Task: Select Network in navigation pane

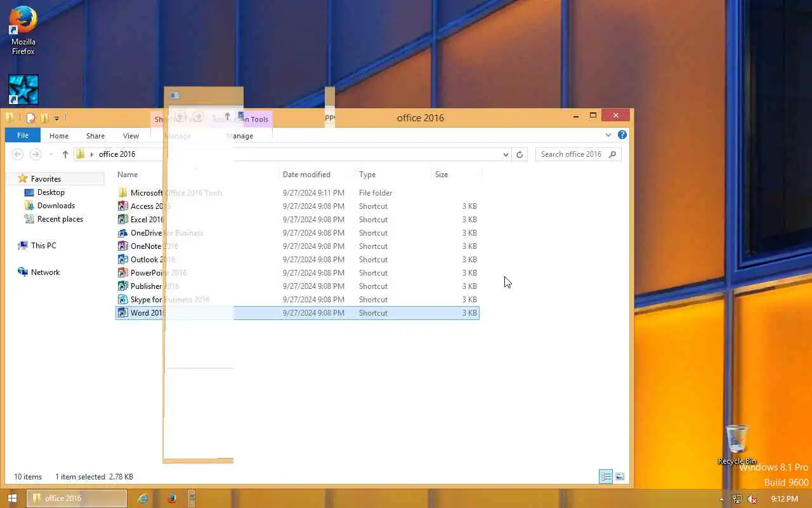Action: point(45,272)
